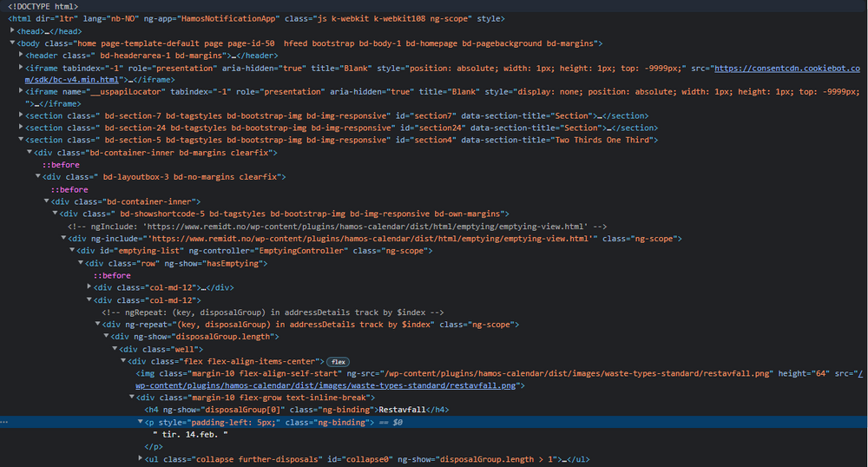Collapse the emptying-list div node
The width and height of the screenshot is (868, 467).
(73, 251)
